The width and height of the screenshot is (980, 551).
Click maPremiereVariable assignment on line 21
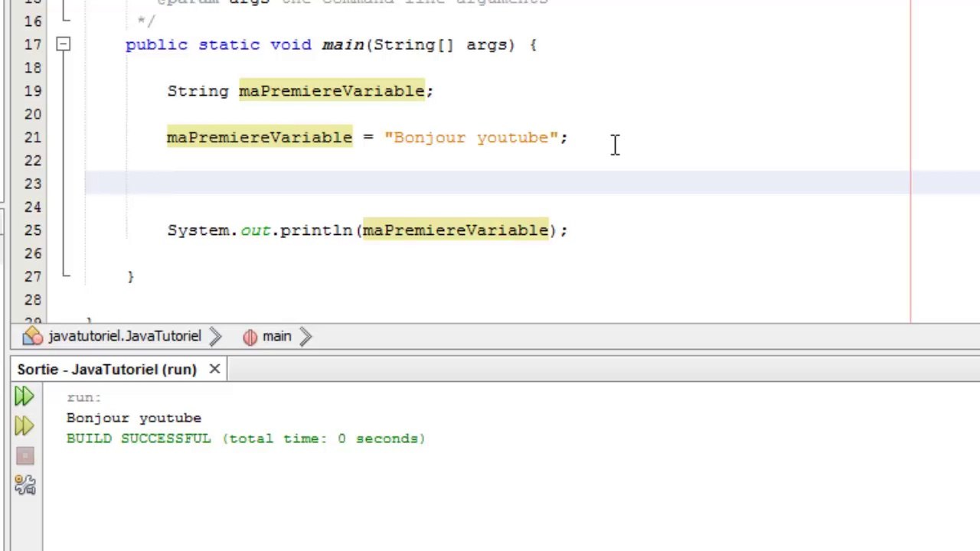260,138
